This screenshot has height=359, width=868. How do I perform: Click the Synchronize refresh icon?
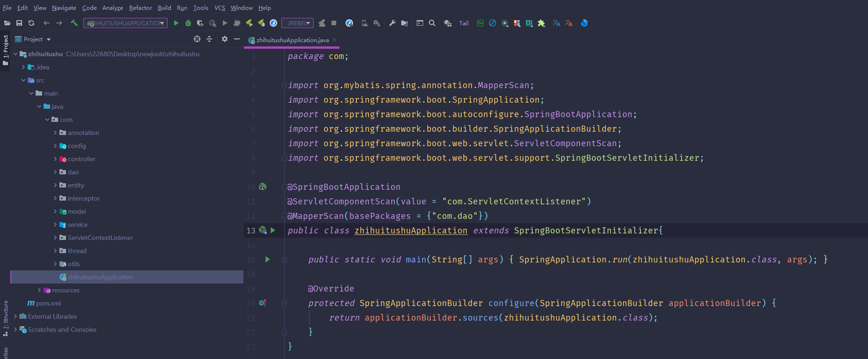[31, 23]
